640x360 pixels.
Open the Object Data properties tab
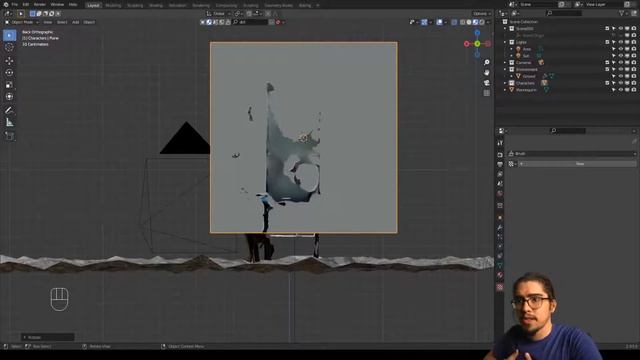coord(500,266)
